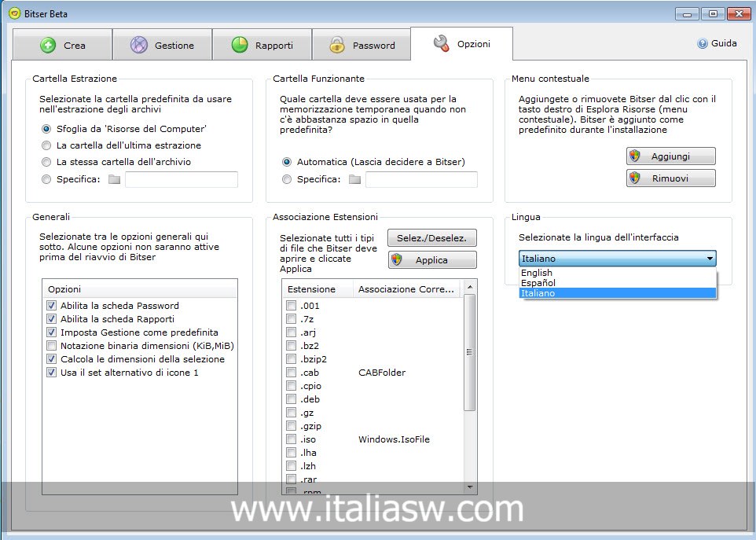Check the .bzip2 extension checkbox

(x=292, y=359)
